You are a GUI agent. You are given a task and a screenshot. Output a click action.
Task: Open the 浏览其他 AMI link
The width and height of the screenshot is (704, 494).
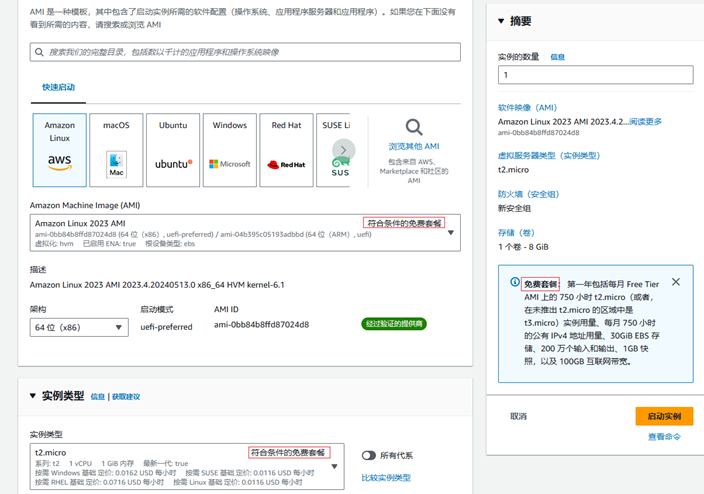pos(414,146)
